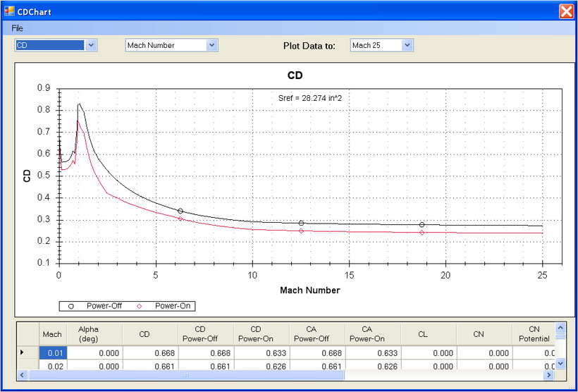Viewport: 578px width, 392px height.
Task: Click the Power-Off data marker near Mach 6
Action: [x=180, y=211]
